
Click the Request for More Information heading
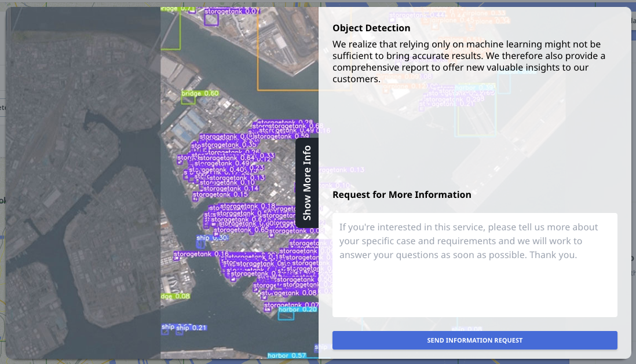click(401, 194)
